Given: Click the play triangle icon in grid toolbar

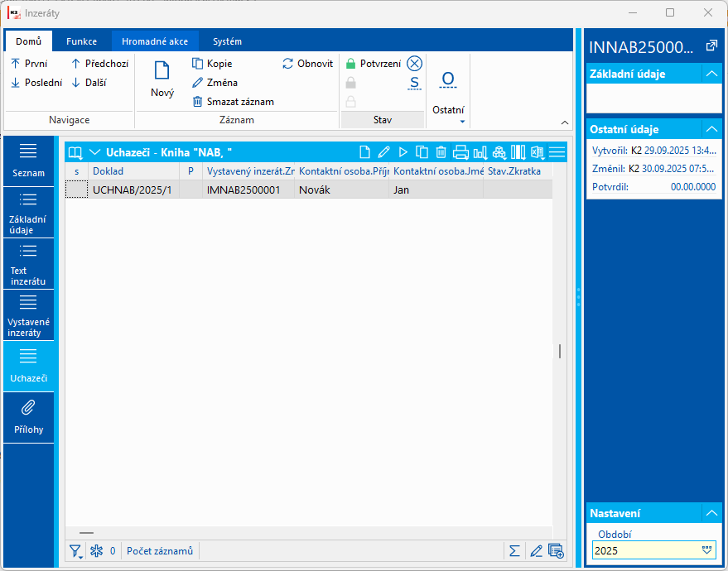Looking at the screenshot, I should pos(403,152).
